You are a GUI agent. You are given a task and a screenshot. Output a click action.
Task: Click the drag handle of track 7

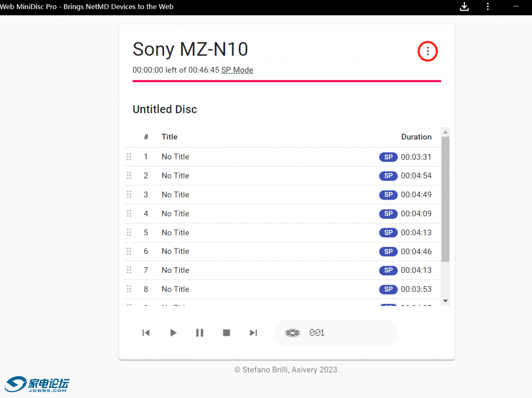pyautogui.click(x=129, y=270)
